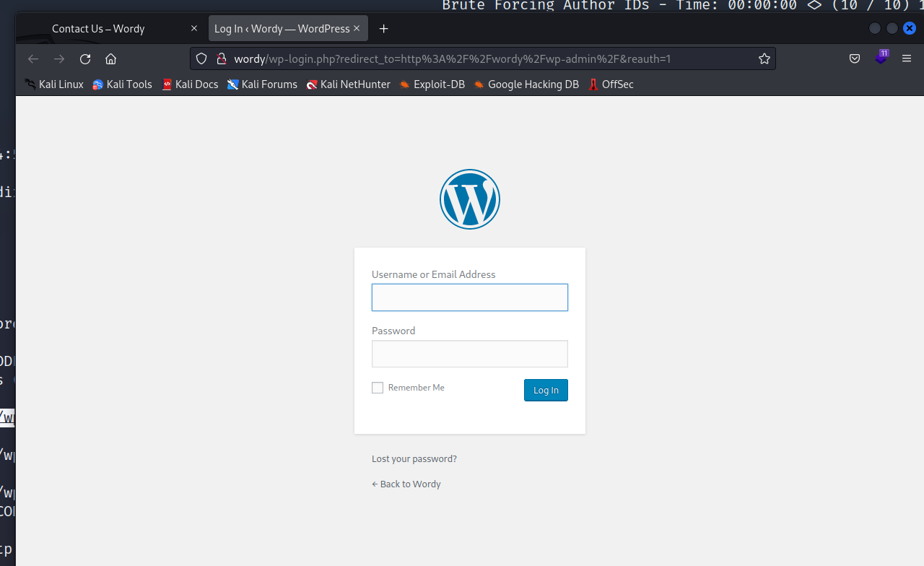The image size is (924, 566).
Task: Follow the Back to Wordy link
Action: 406,484
